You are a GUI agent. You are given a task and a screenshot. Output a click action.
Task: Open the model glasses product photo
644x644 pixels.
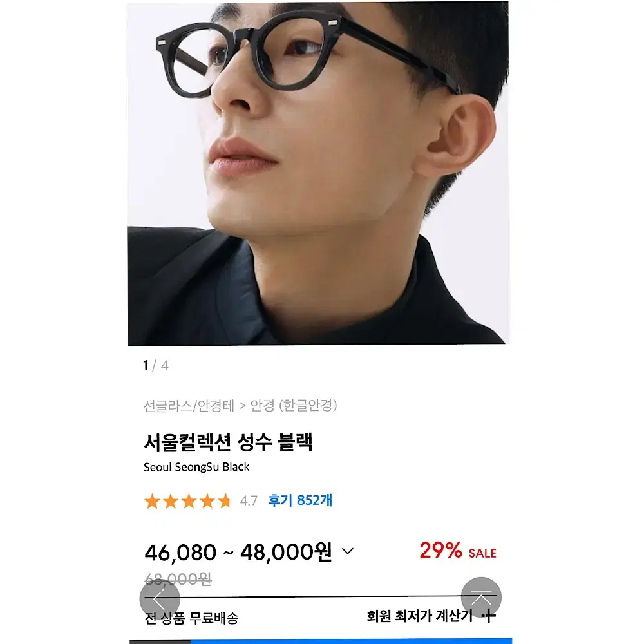tap(318, 173)
